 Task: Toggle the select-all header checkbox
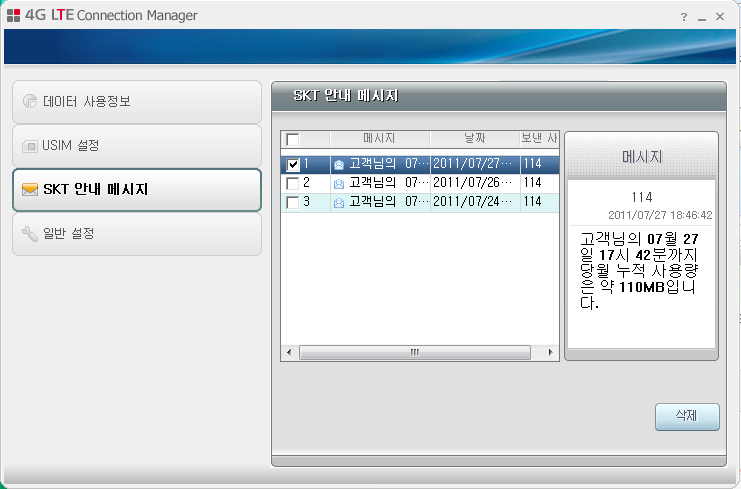(293, 139)
